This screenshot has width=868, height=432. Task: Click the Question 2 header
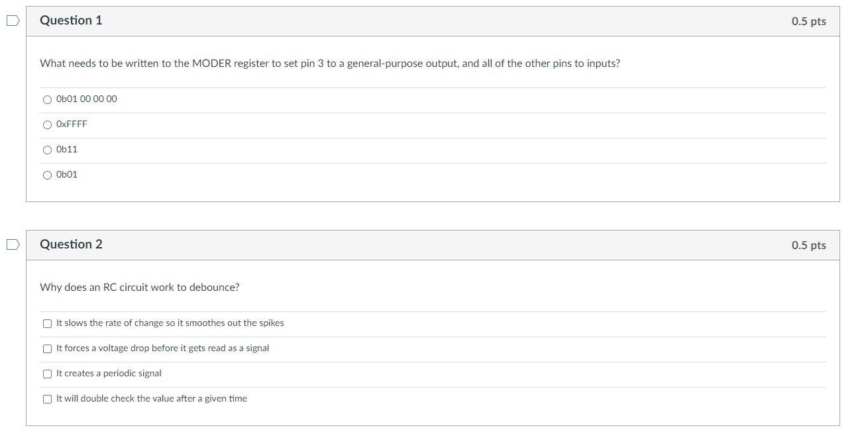click(x=72, y=244)
